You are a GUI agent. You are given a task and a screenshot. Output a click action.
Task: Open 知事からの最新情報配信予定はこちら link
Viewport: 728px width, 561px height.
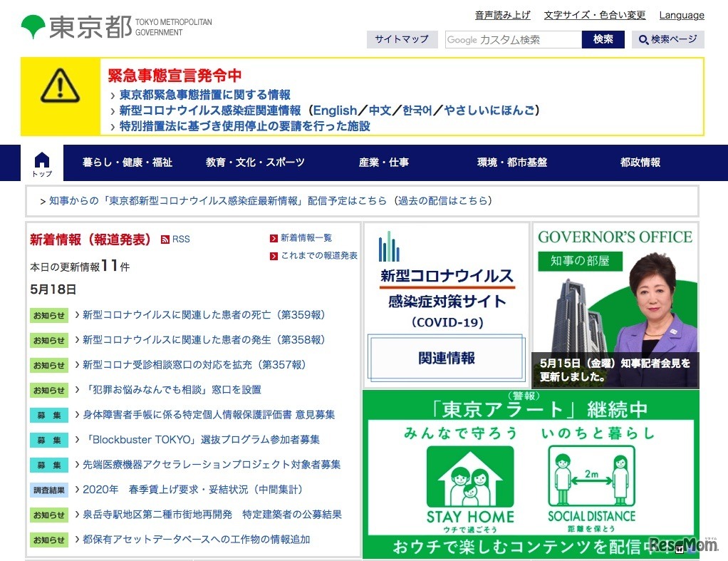pyautogui.click(x=218, y=201)
